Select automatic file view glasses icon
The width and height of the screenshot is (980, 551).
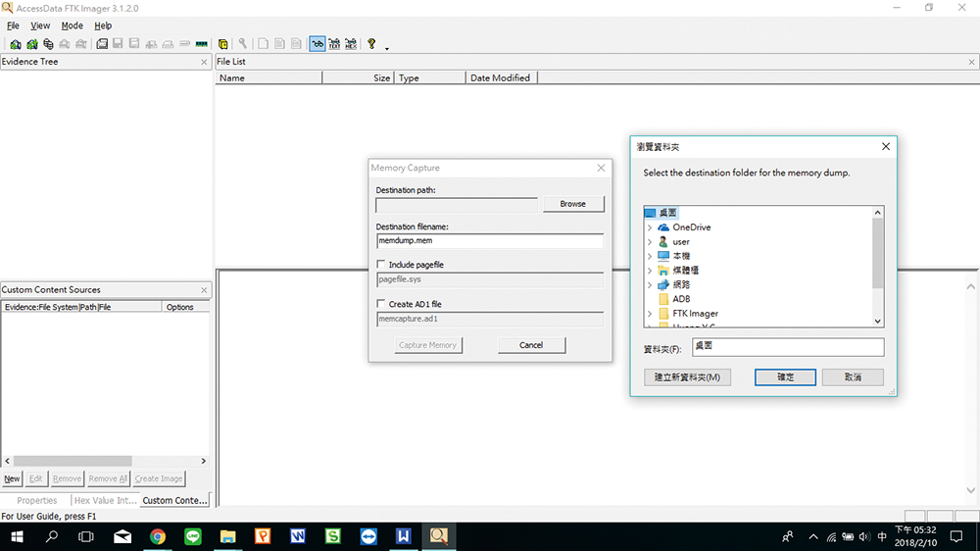(318, 44)
